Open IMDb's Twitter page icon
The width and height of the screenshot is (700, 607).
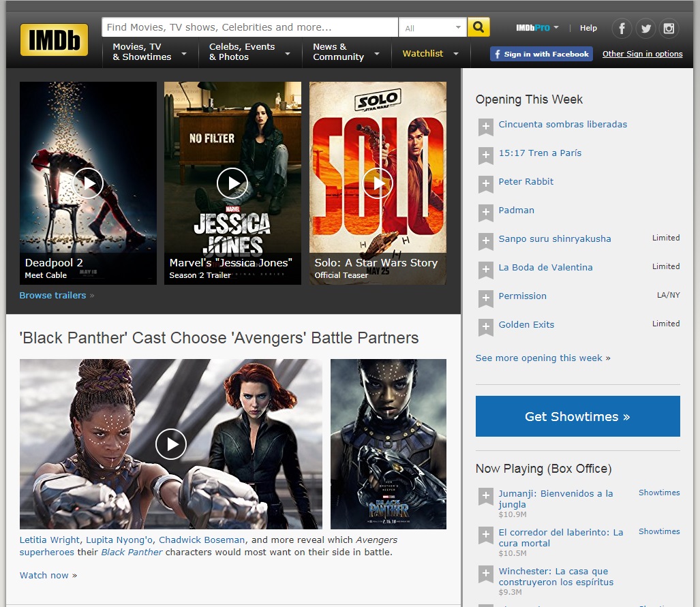[645, 29]
